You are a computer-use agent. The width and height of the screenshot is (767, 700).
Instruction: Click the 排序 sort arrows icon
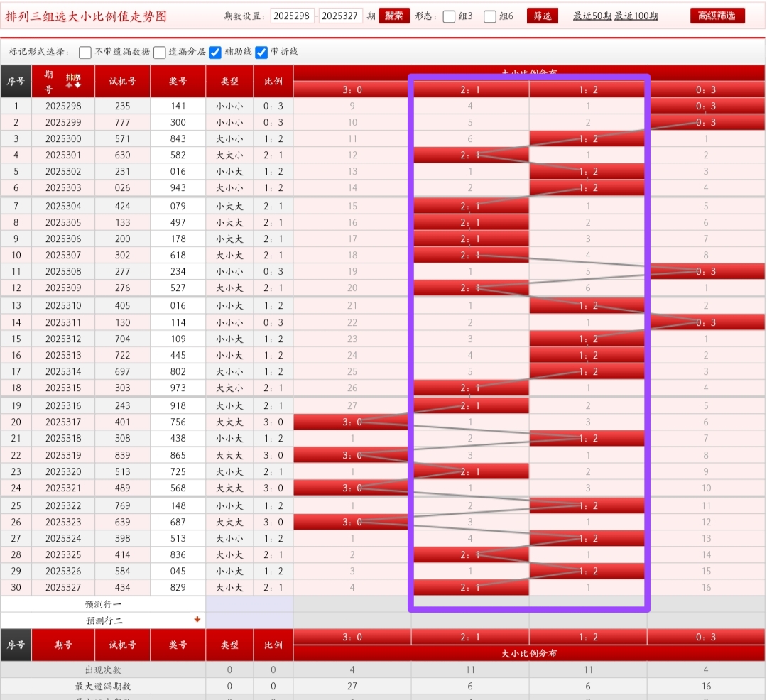73,81
